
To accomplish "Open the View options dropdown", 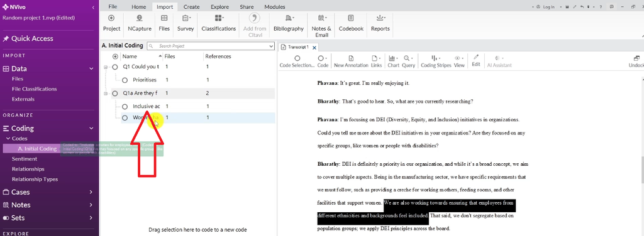I will point(459,62).
